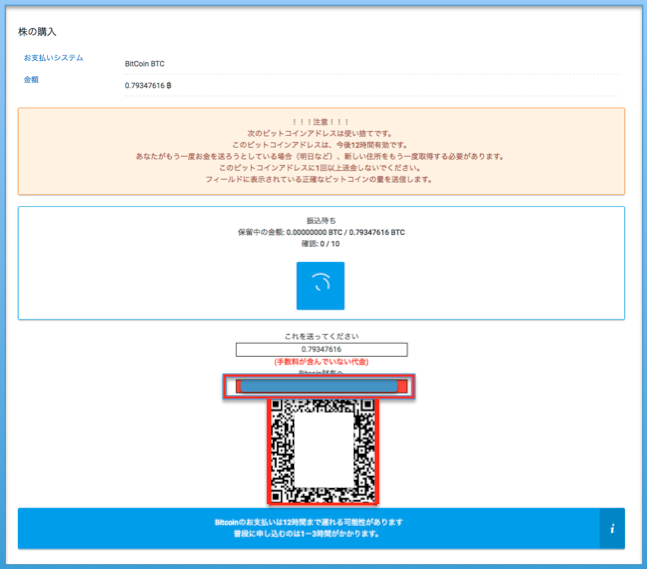
Task: Click the ！！！注意！！！ warning title
Action: (321, 122)
